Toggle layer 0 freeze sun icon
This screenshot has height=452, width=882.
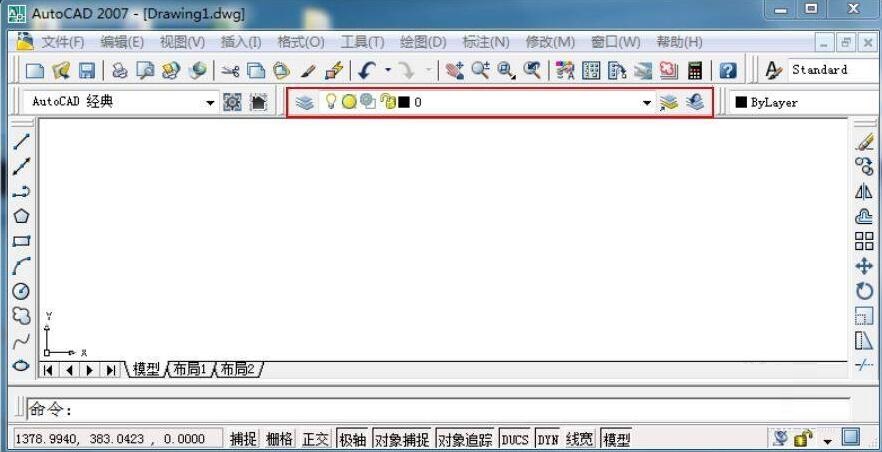[x=349, y=102]
